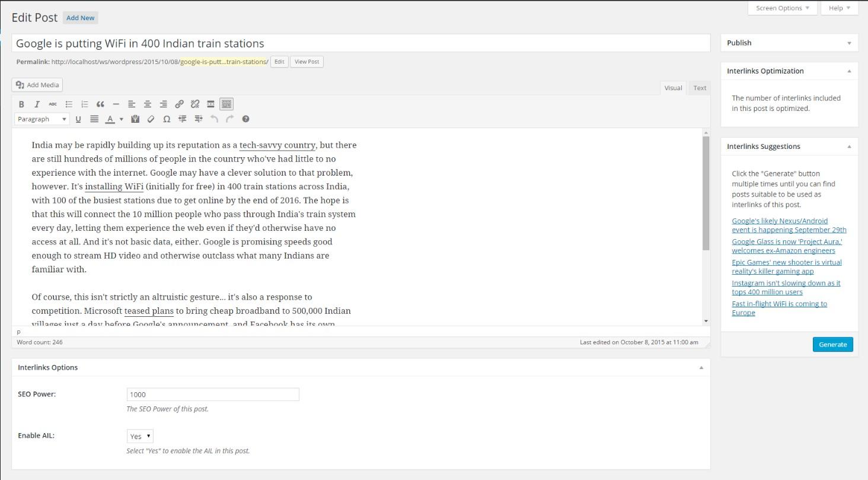This screenshot has height=480, width=868.
Task: Click the insert/edit link icon
Action: (179, 104)
